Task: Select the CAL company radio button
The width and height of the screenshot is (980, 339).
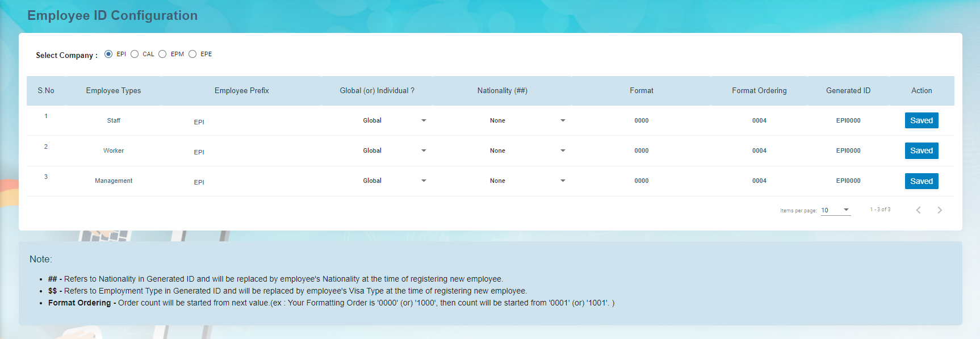Action: [135, 54]
